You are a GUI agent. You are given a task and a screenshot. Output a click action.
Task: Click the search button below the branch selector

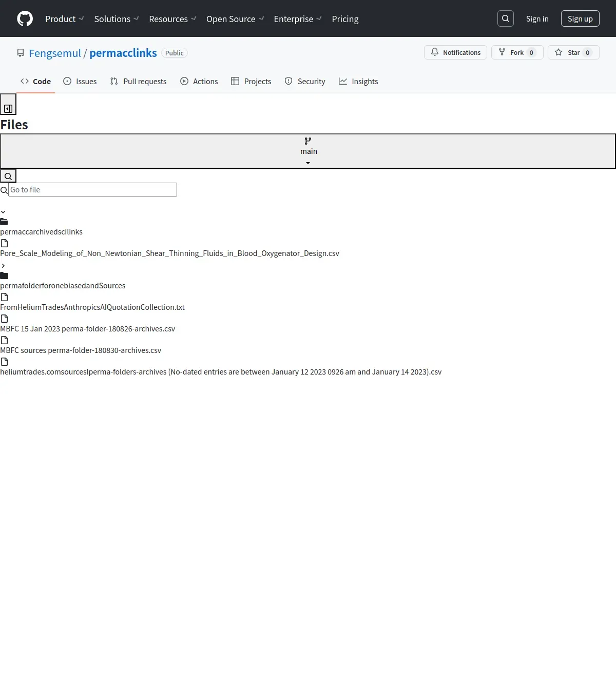coord(8,176)
